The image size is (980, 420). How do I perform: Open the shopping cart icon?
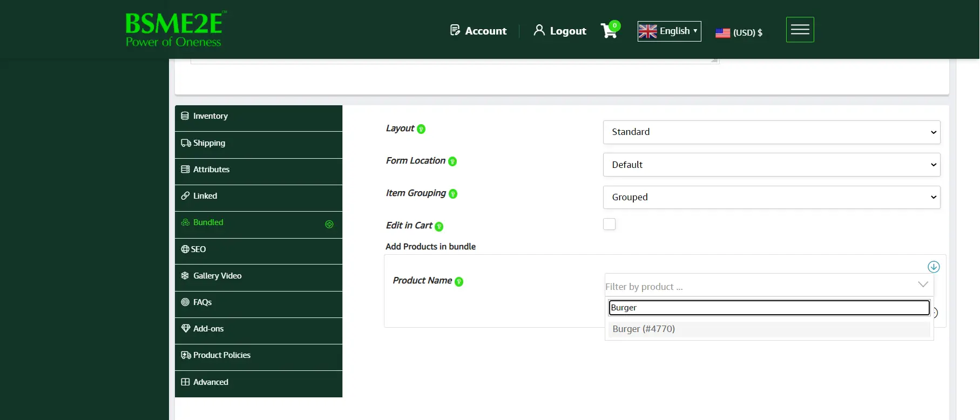(x=609, y=31)
